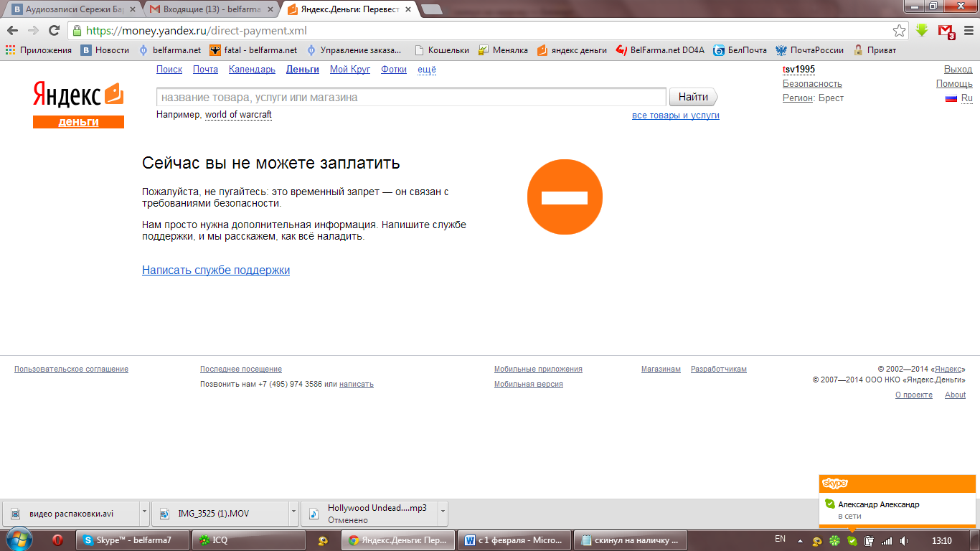Click Написать службе поддержки link

216,270
